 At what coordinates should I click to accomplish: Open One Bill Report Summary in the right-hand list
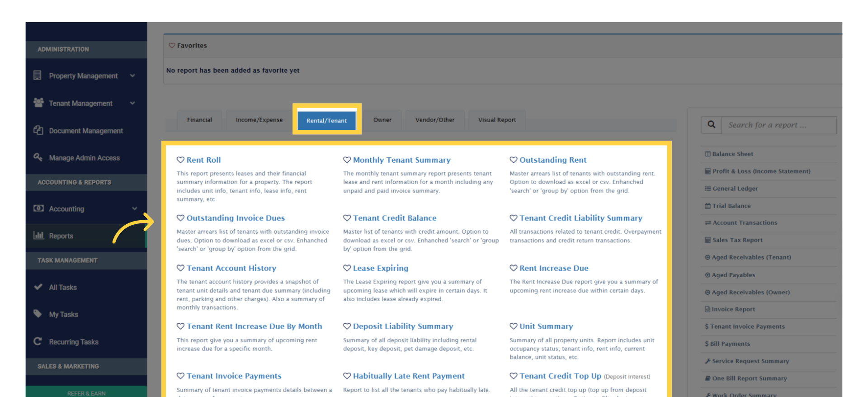click(x=750, y=378)
